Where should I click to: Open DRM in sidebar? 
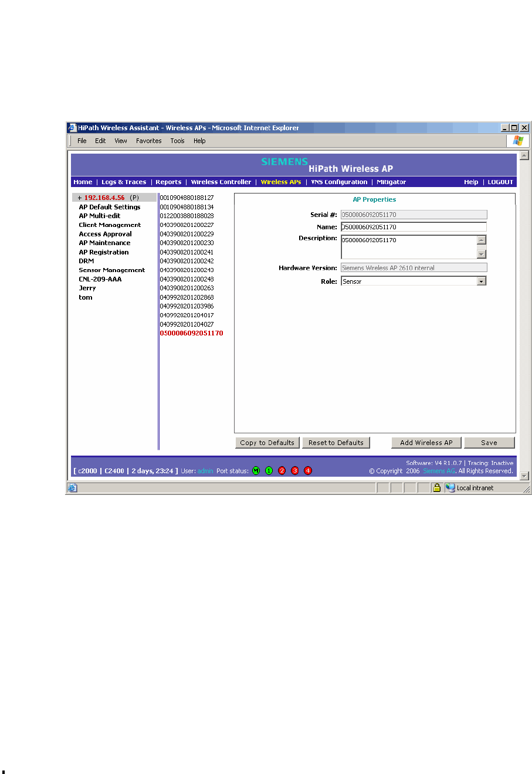(x=86, y=261)
